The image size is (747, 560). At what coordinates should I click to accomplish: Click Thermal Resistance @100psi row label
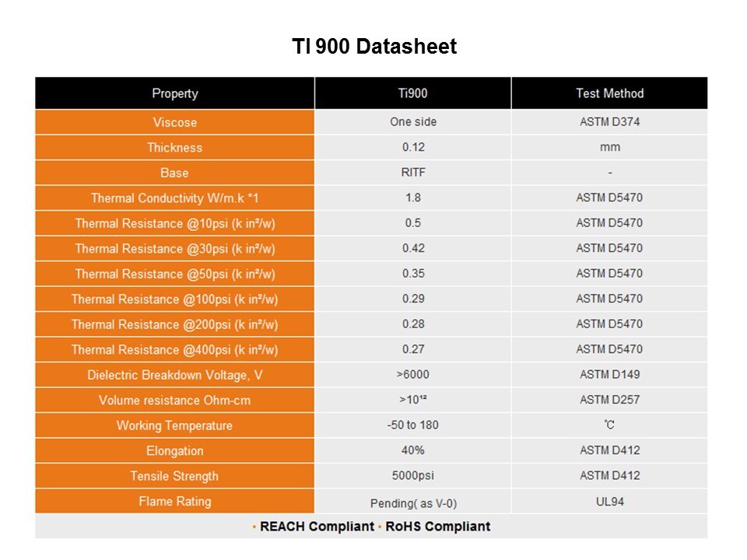(x=175, y=299)
